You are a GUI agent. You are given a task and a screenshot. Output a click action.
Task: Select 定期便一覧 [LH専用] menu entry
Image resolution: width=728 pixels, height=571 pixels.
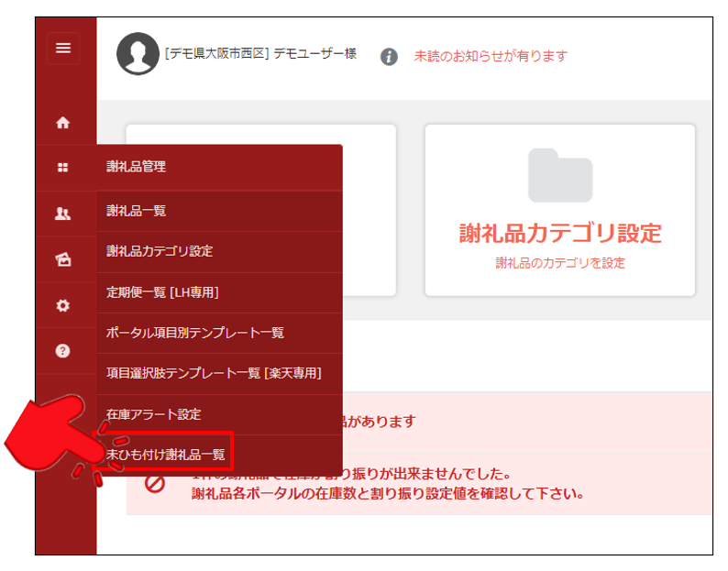[162, 292]
